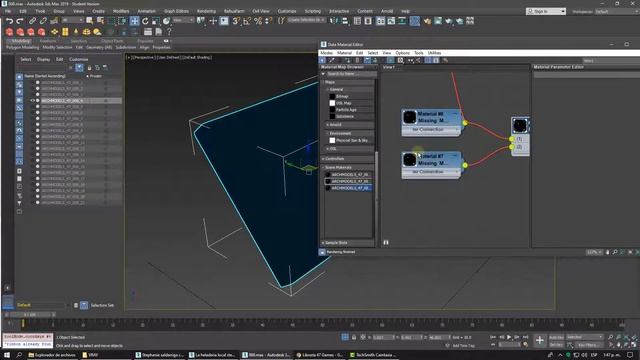Toggle the Auto Key button

[x=556, y=337]
